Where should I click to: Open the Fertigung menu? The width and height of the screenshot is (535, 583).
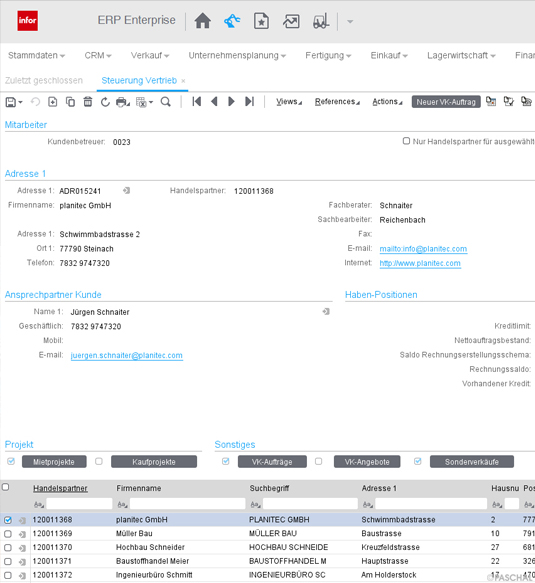click(328, 55)
